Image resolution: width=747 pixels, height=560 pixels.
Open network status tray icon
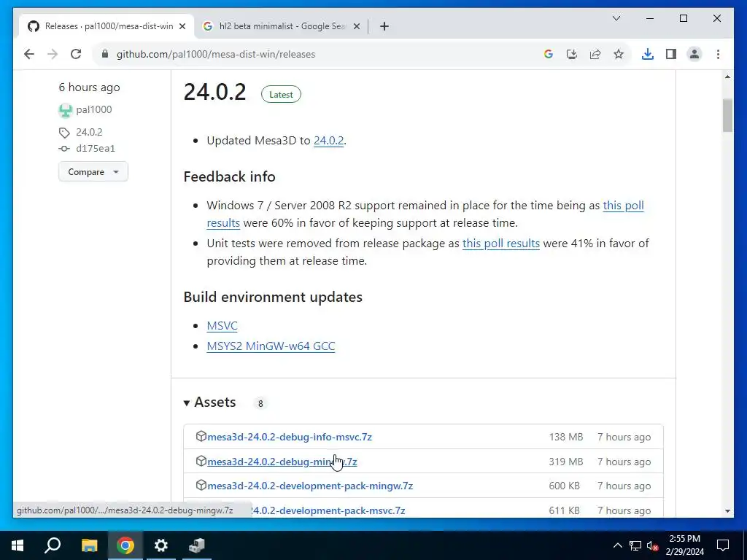635,545
